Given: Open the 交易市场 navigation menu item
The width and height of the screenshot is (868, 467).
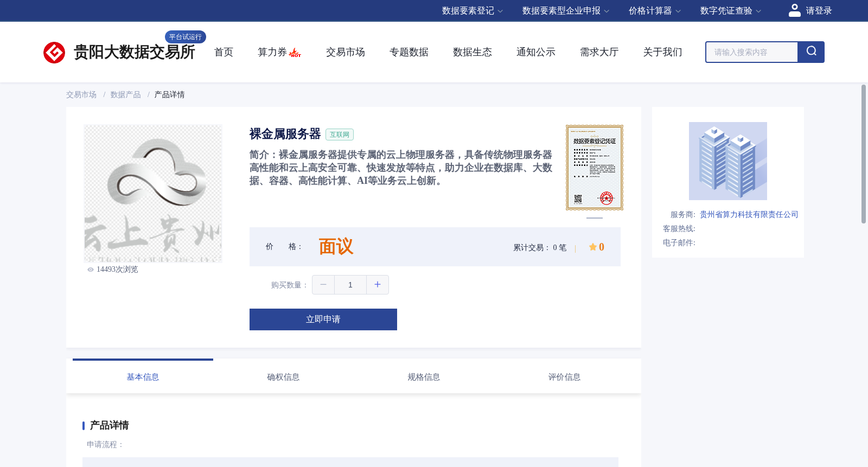Looking at the screenshot, I should [x=346, y=52].
